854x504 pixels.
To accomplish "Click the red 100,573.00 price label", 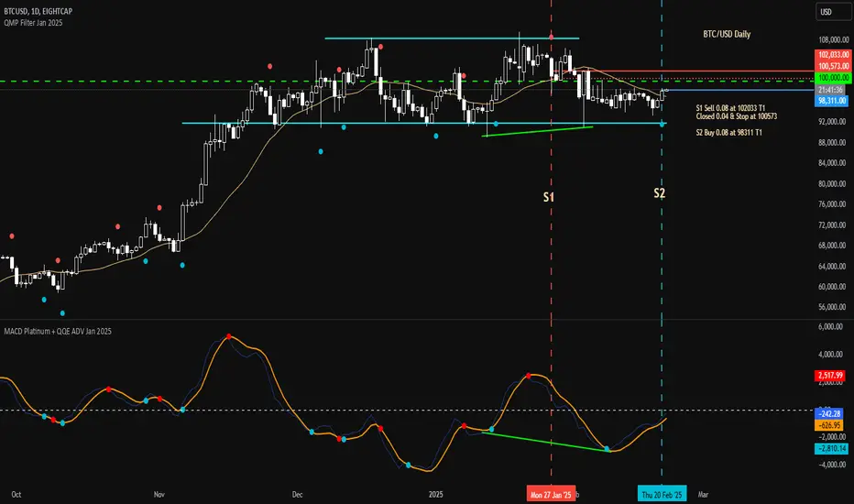I will click(x=833, y=66).
